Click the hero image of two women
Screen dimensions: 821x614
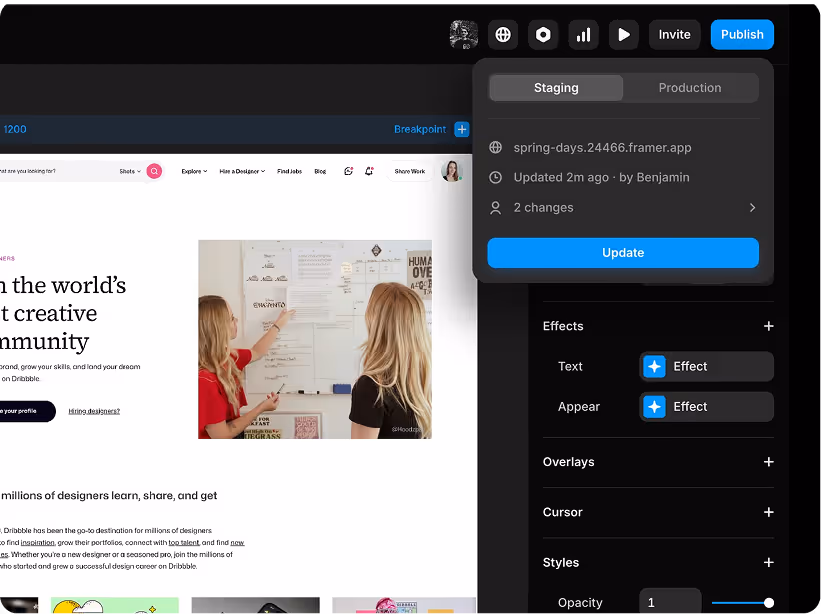tap(315, 339)
